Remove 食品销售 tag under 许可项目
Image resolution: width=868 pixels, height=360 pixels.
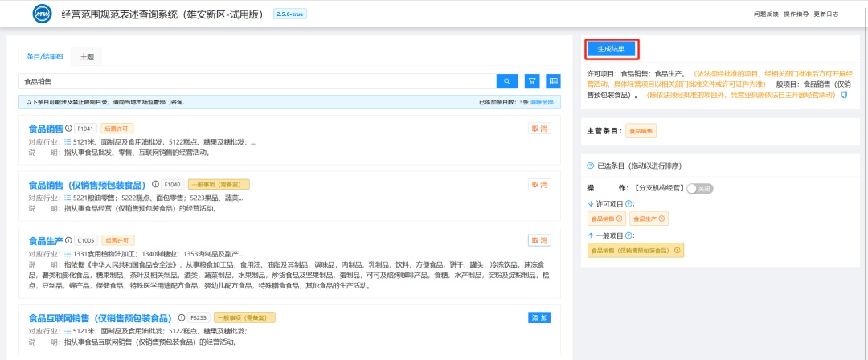click(x=619, y=219)
